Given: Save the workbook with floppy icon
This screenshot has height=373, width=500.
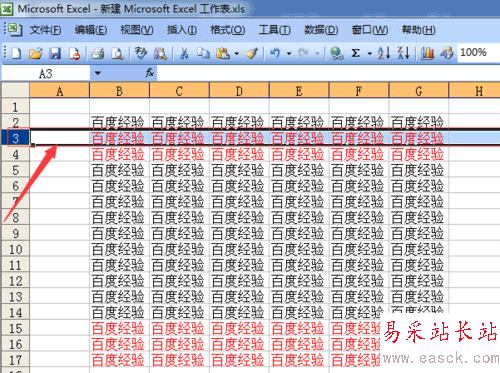Looking at the screenshot, I should [55, 53].
